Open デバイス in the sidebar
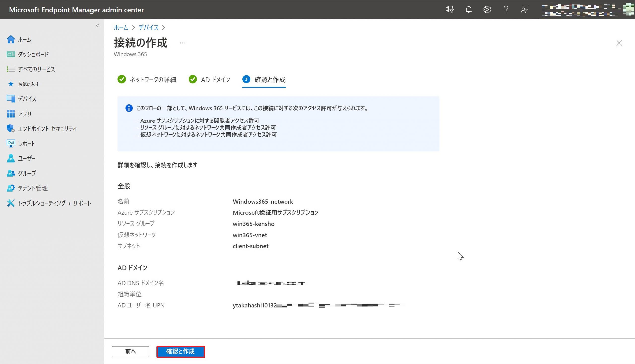 [27, 99]
